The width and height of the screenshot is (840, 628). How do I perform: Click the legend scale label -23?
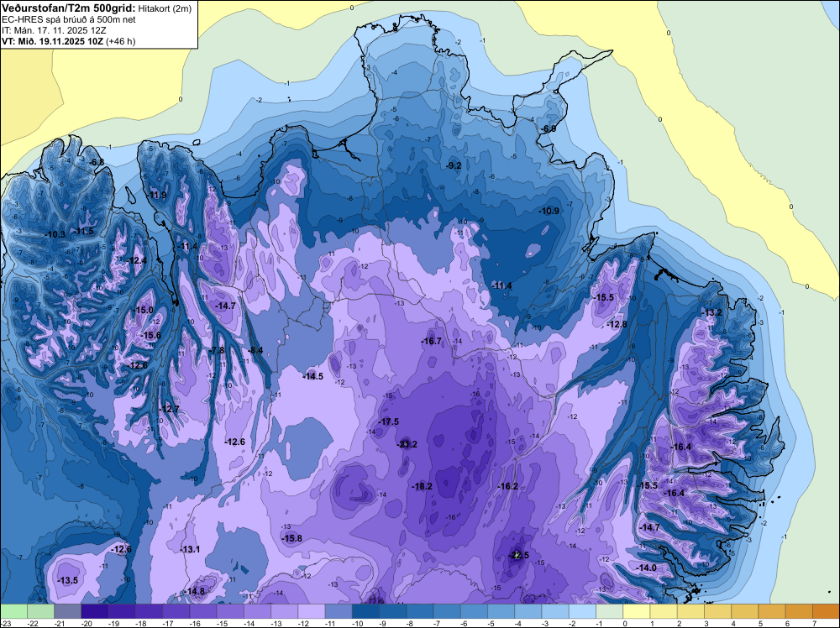tap(6, 623)
